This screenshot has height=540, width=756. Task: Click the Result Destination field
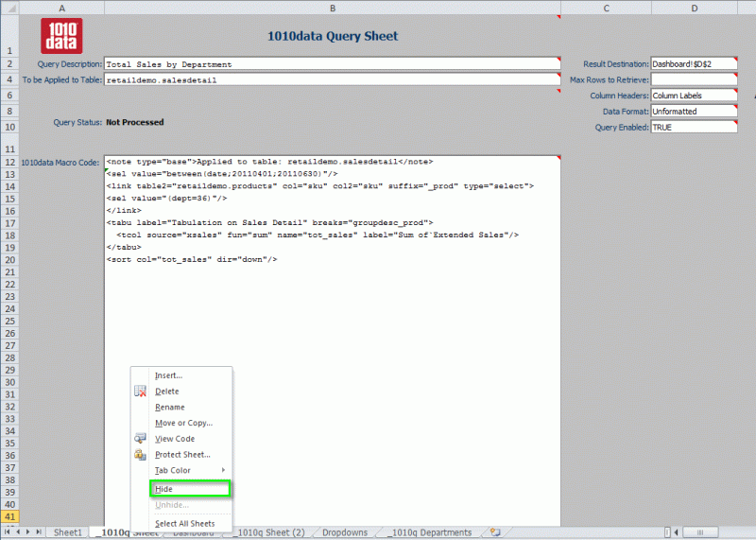click(694, 63)
